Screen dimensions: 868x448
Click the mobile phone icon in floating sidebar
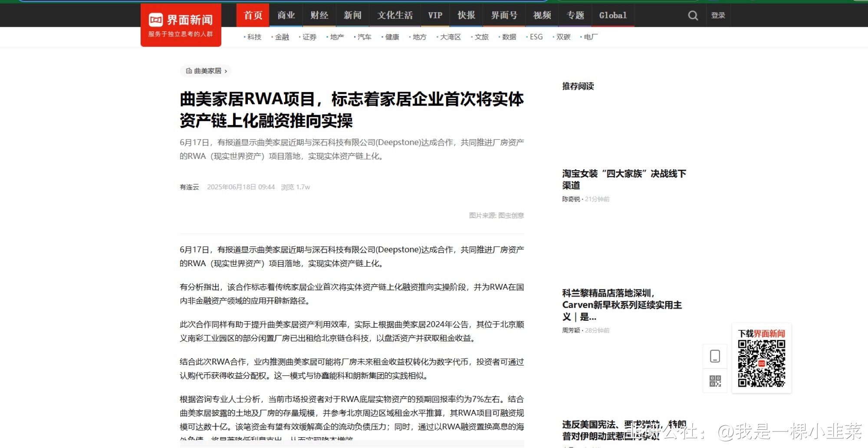pyautogui.click(x=715, y=356)
